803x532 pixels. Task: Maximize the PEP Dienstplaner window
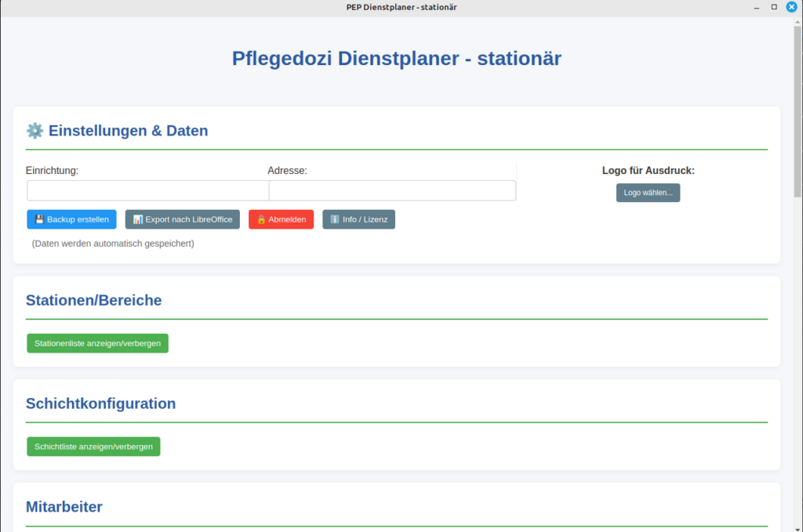(x=774, y=7)
